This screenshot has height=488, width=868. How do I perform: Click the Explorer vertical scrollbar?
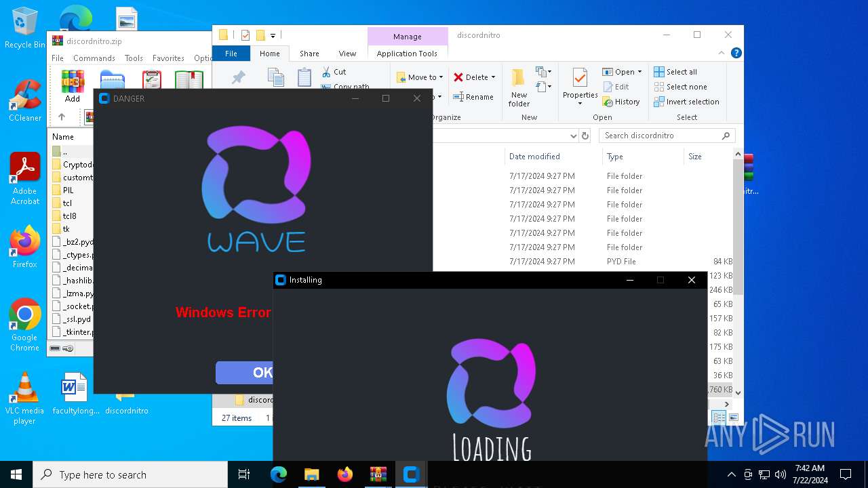(x=738, y=227)
